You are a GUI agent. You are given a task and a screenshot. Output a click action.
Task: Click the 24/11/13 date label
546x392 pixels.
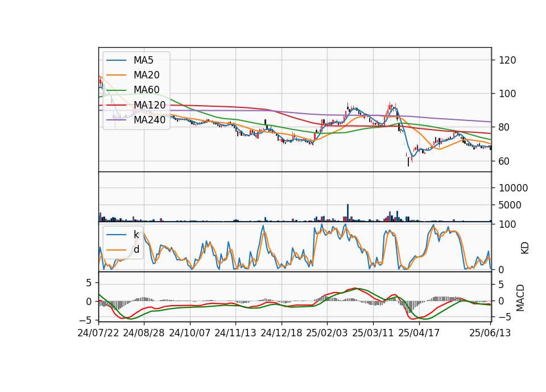tap(235, 333)
